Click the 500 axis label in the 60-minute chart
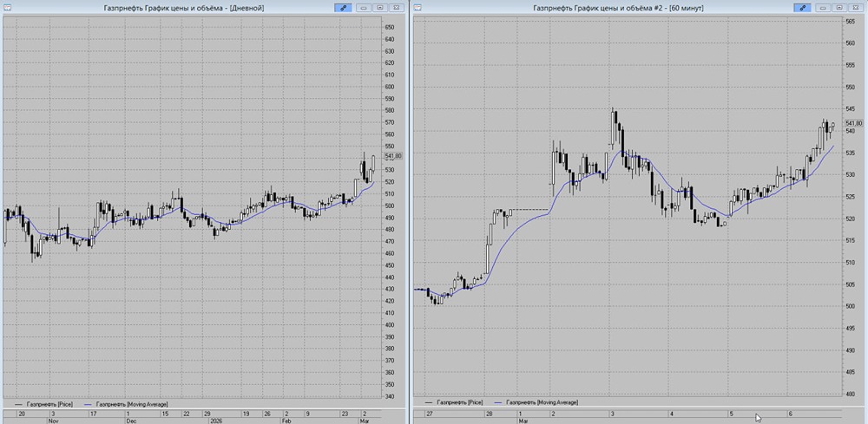The height and width of the screenshot is (424, 868). (x=851, y=306)
